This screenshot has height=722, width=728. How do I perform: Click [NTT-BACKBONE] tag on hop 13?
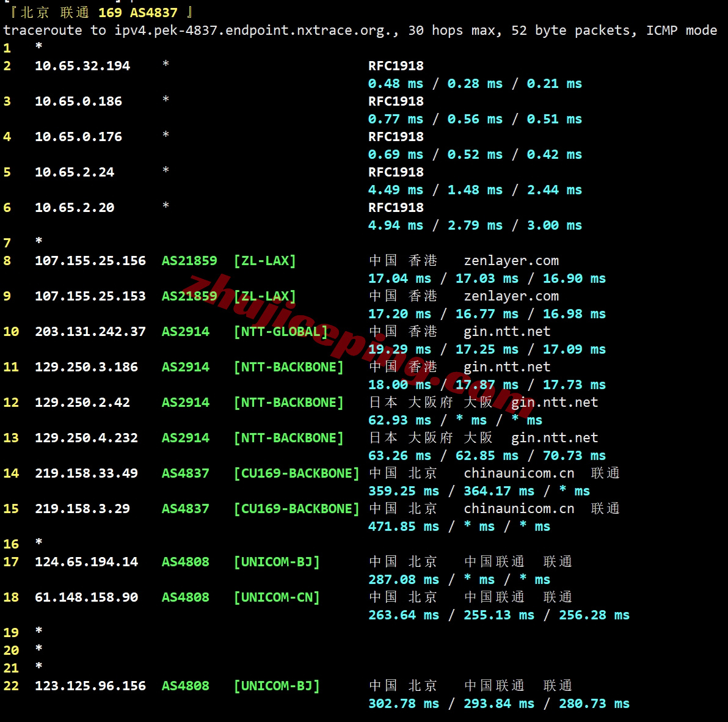click(288, 438)
